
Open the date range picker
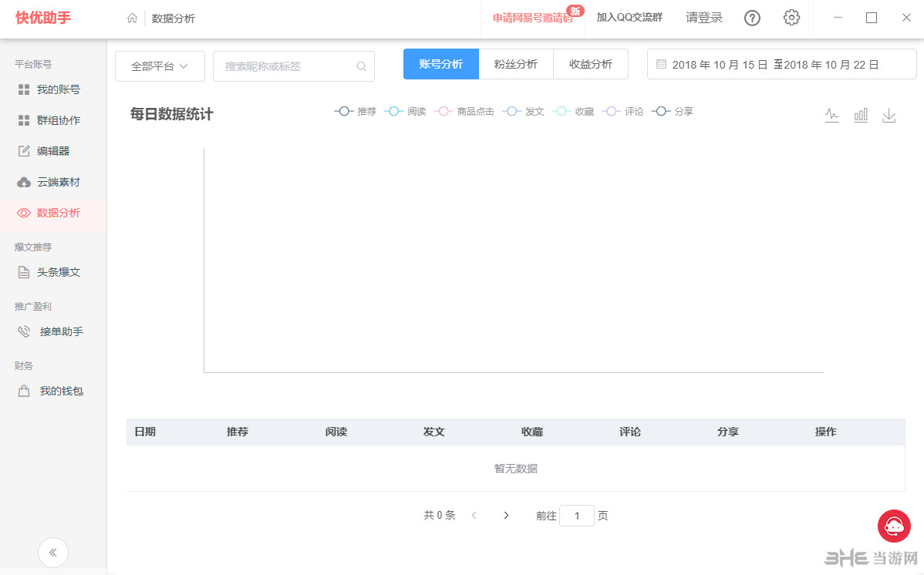point(781,64)
